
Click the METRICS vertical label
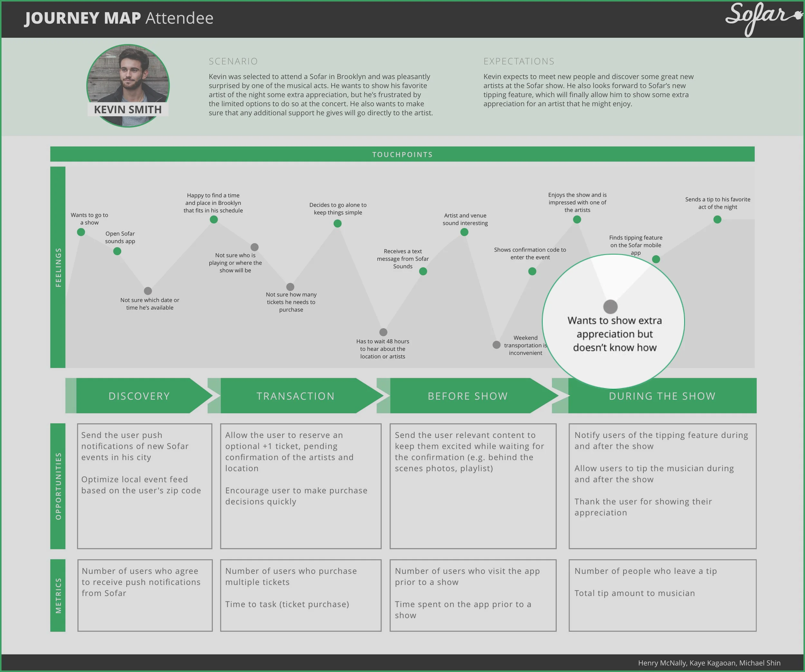[x=58, y=595]
